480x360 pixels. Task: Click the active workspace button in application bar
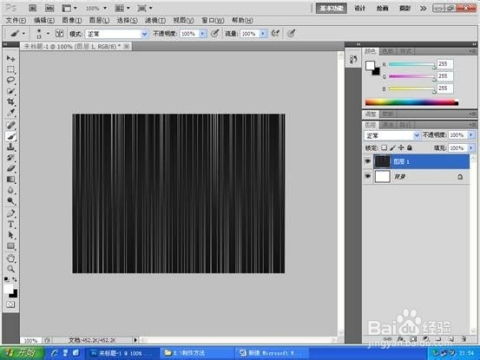[331, 8]
